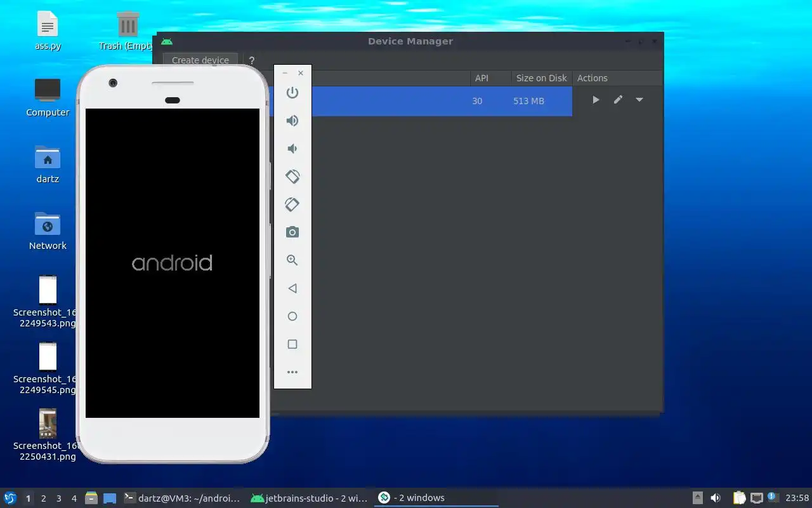Screen dimensions: 812x508
Task: Rotate emulator left using rotate icon
Action: coord(292,177)
